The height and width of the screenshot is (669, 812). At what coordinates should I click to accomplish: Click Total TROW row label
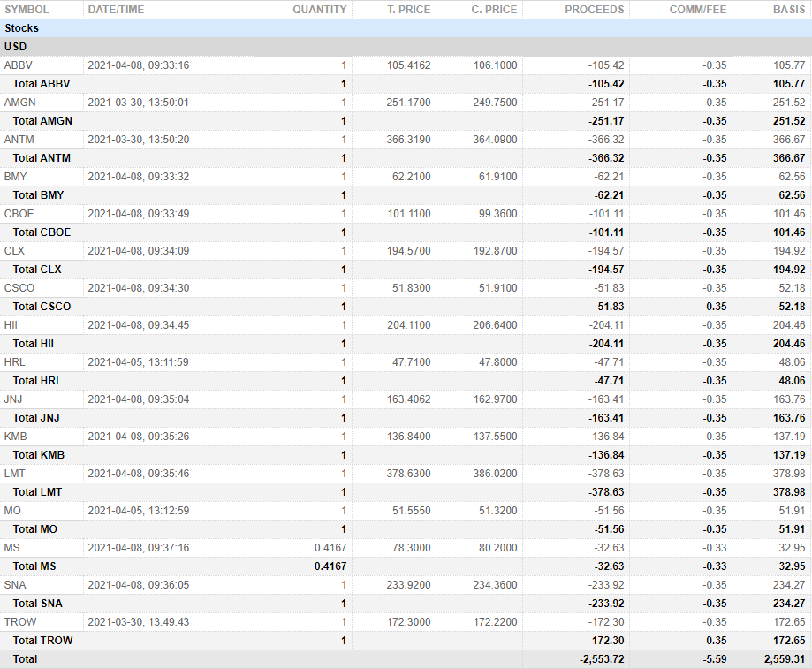(43, 641)
